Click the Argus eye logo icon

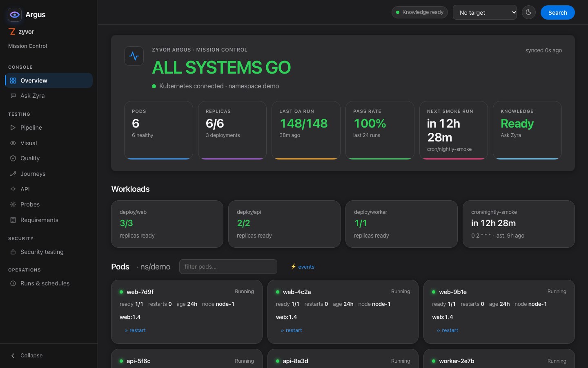(x=15, y=15)
